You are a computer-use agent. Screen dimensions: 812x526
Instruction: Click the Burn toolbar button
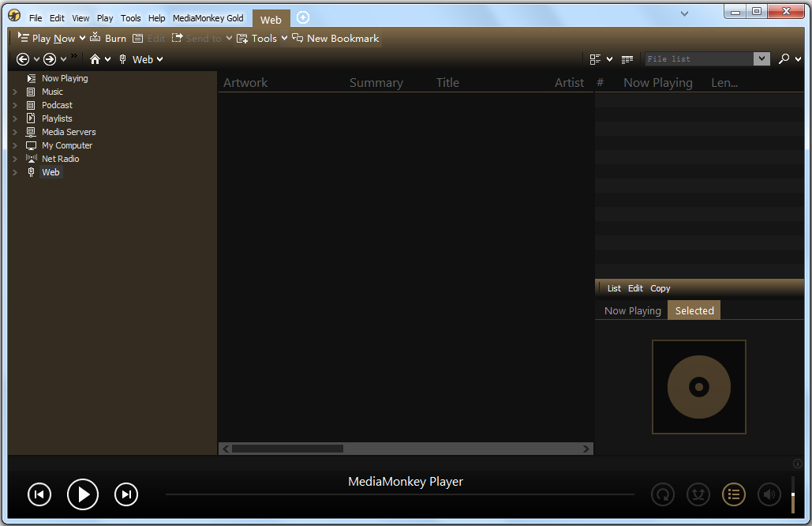[108, 39]
